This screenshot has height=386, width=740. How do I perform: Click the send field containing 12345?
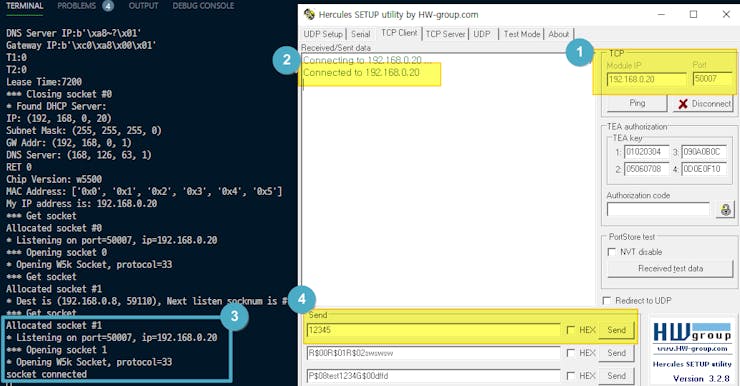(x=433, y=330)
